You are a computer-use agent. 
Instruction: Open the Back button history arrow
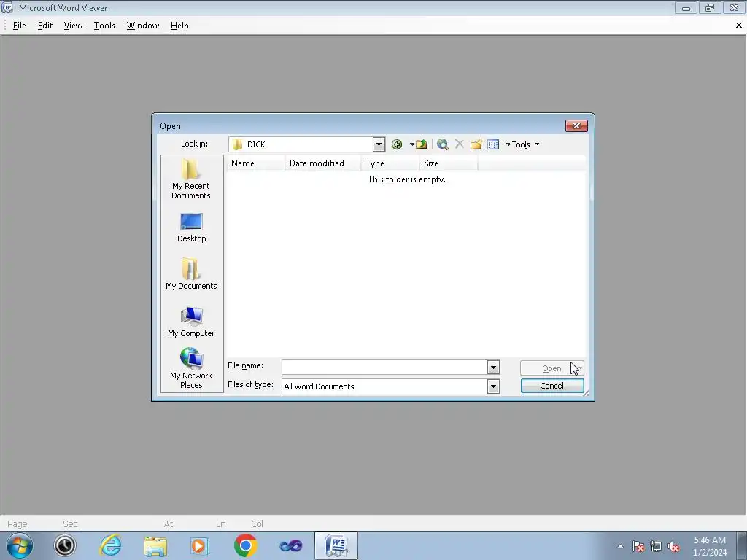pos(411,144)
